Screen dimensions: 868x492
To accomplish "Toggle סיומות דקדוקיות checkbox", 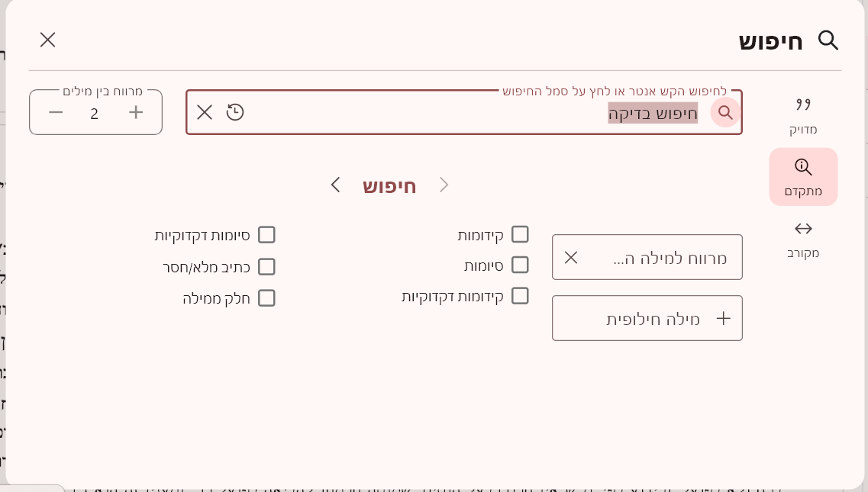I will click(x=266, y=235).
